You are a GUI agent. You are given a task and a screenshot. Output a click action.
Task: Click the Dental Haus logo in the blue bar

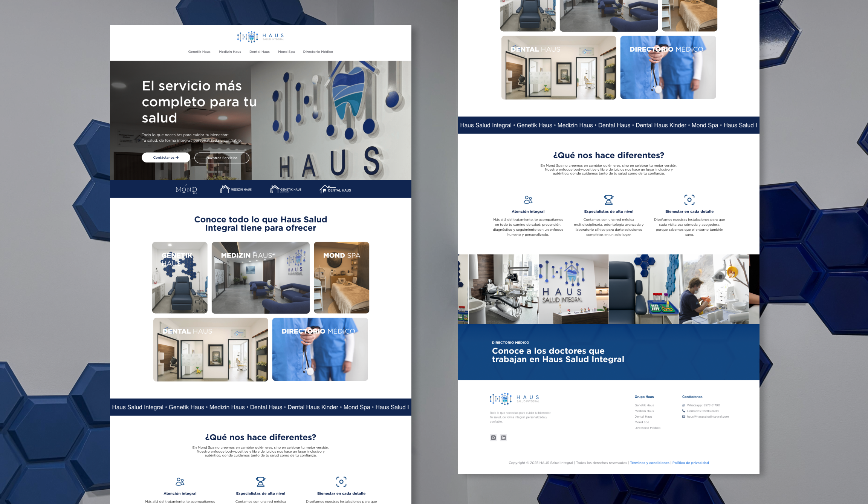click(335, 189)
